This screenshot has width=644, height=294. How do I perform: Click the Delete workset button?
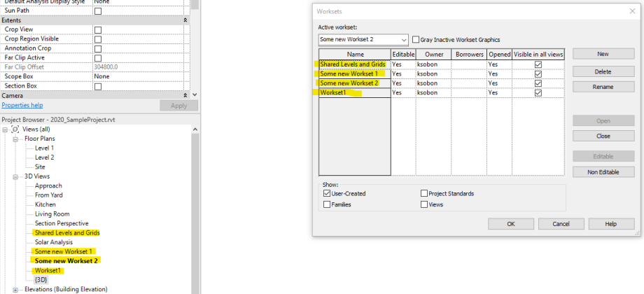[603, 71]
